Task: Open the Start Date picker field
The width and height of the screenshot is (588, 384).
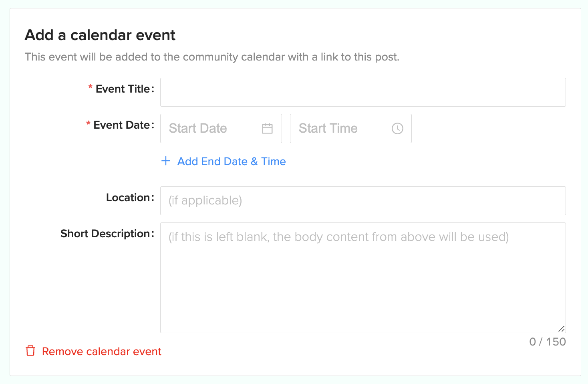Action: click(x=221, y=128)
